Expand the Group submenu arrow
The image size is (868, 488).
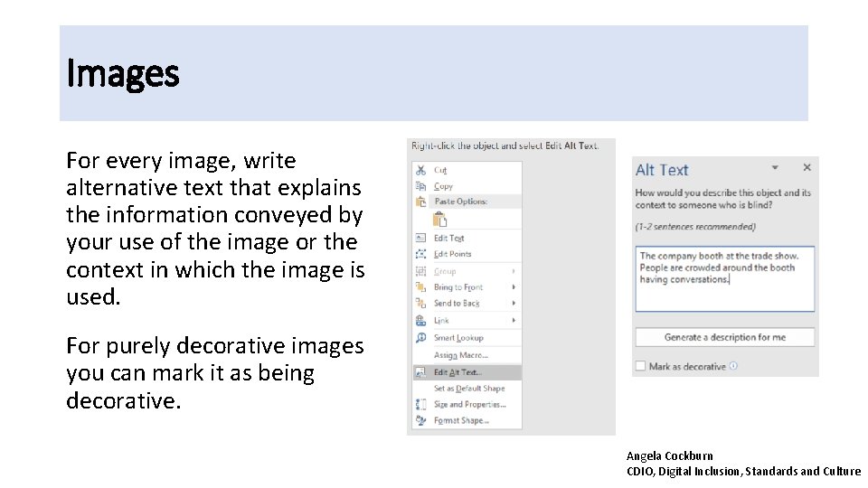[x=514, y=271]
